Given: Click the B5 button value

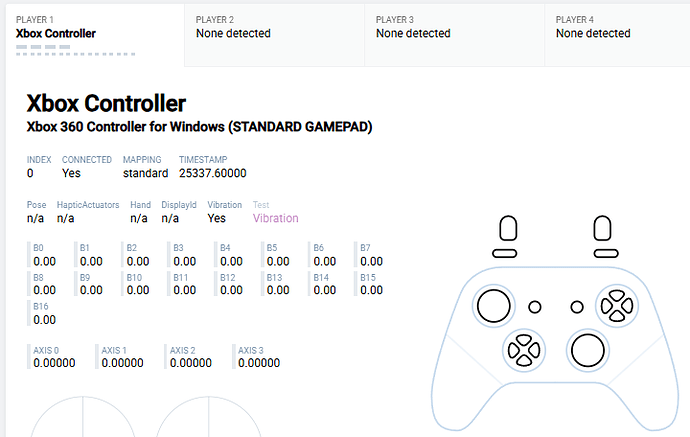Looking at the screenshot, I should (278, 261).
